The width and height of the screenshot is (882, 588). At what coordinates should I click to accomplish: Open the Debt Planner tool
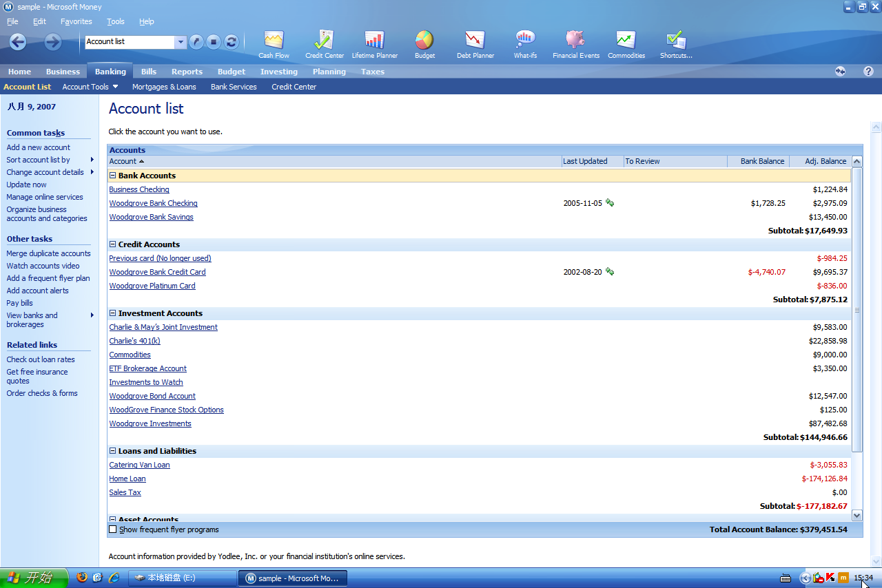tap(475, 43)
